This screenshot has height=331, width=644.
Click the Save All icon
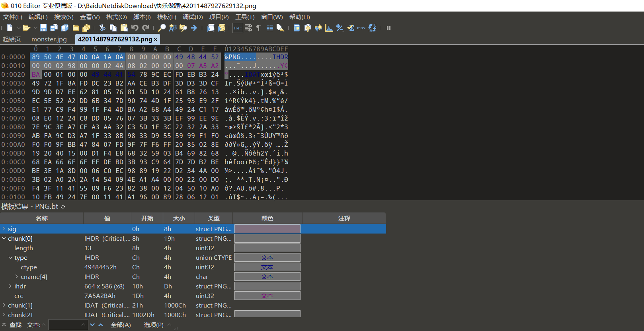point(65,28)
